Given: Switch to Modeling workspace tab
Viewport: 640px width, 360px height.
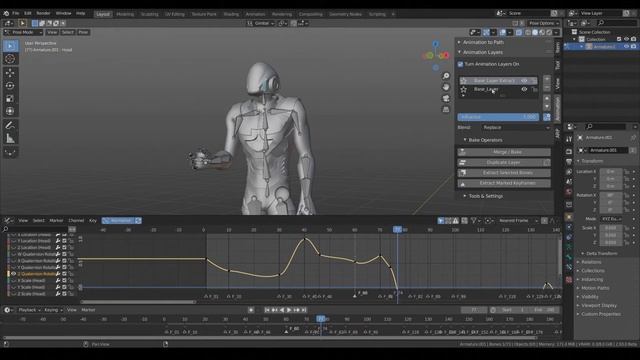Looking at the screenshot, I should [x=125, y=14].
